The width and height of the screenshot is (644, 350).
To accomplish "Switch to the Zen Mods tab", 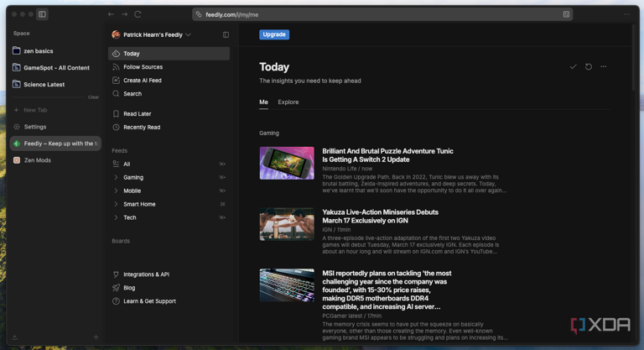I will tap(55, 160).
